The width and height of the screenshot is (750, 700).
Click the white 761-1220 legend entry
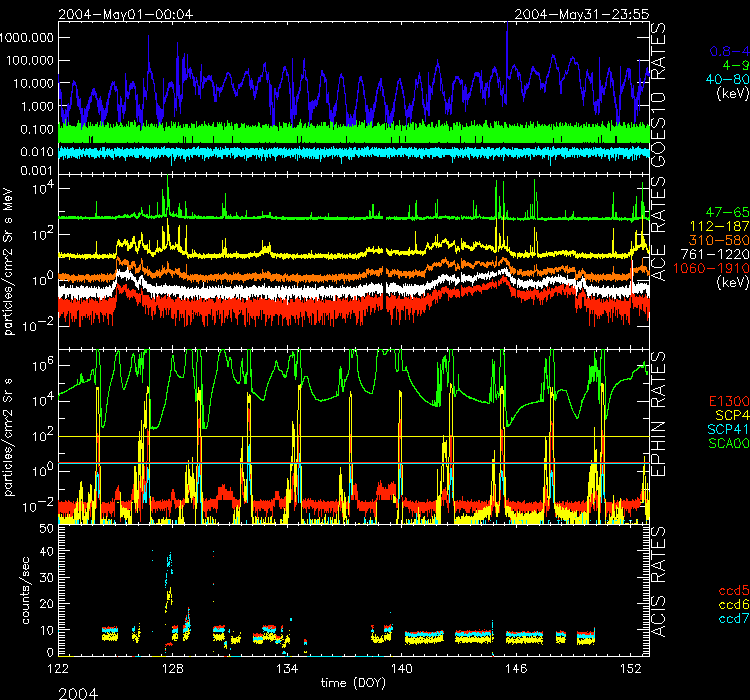(x=716, y=255)
